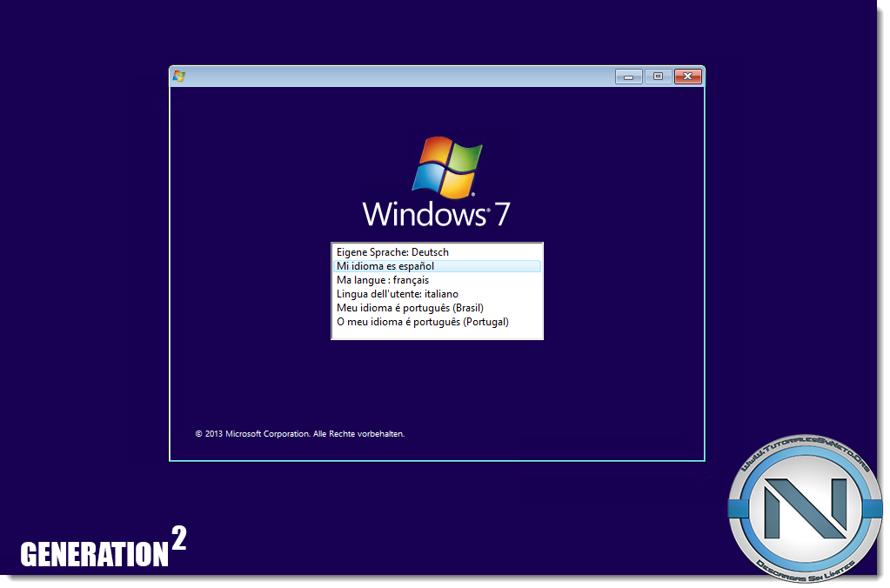Choose Mi idioma es español entry

point(437,266)
